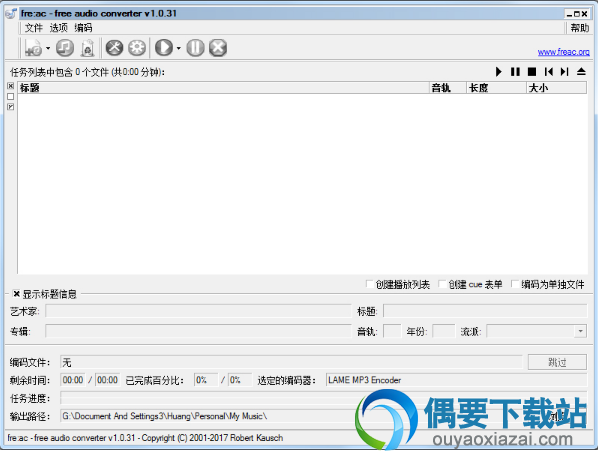This screenshot has width=598, height=451.
Task: Sort by the 大小 column header
Action: [557, 88]
